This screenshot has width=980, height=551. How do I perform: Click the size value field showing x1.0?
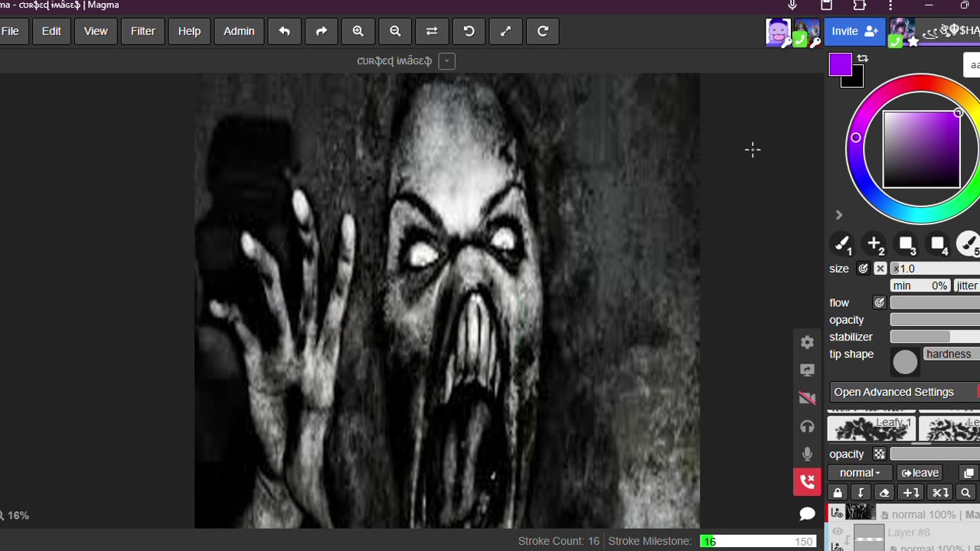935,269
